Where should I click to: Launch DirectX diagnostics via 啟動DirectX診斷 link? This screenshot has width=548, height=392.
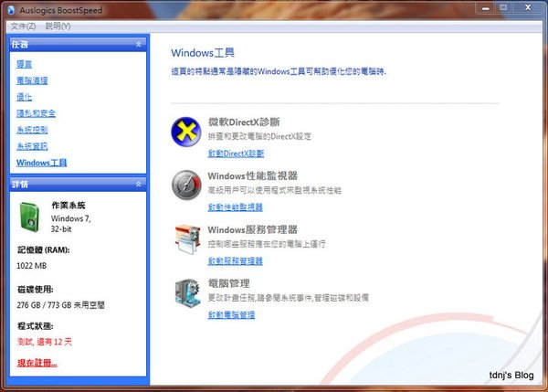click(236, 154)
